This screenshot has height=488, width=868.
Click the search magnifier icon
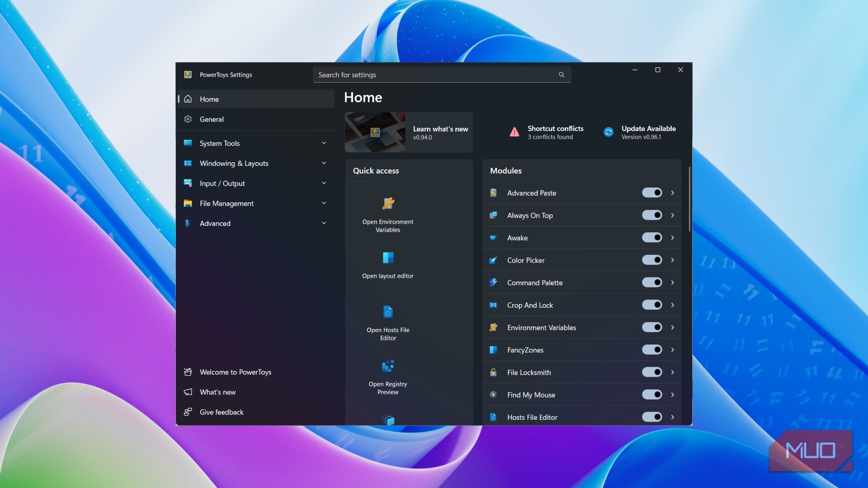(x=561, y=75)
